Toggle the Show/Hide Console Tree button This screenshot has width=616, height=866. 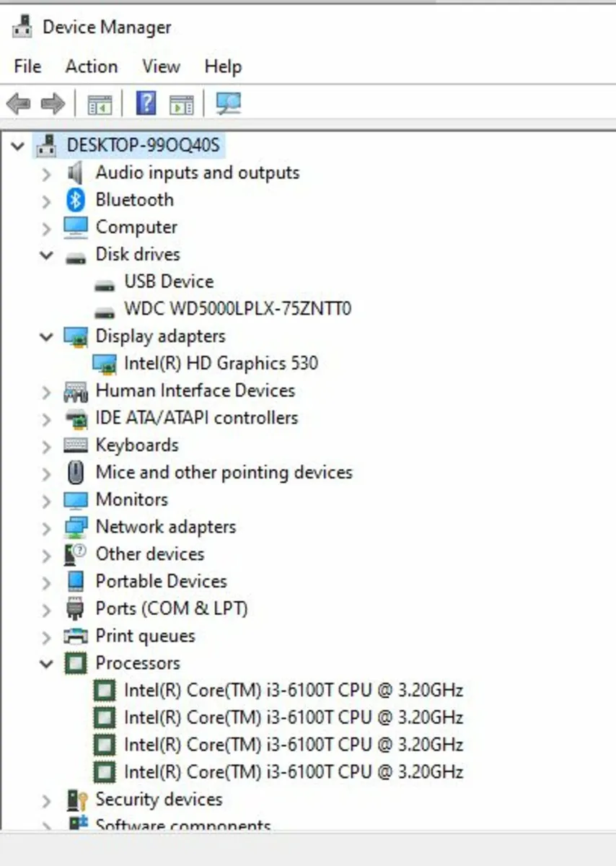pyautogui.click(x=100, y=104)
